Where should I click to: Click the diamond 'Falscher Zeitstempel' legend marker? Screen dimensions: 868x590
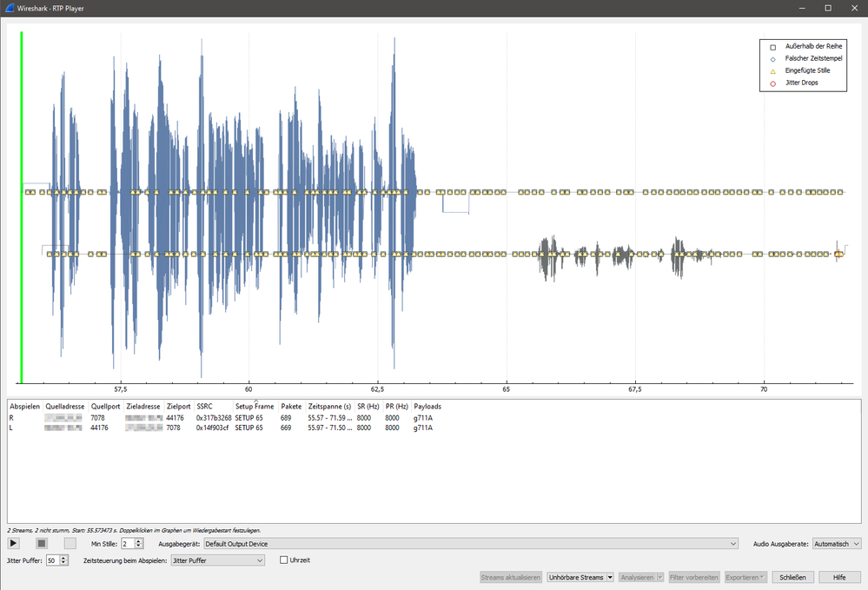pyautogui.click(x=772, y=59)
